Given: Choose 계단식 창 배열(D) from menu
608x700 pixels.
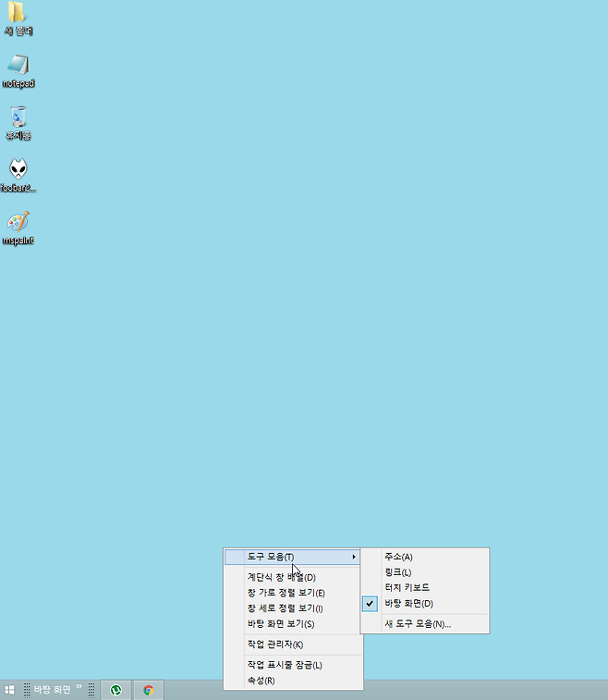Looking at the screenshot, I should tap(281, 577).
